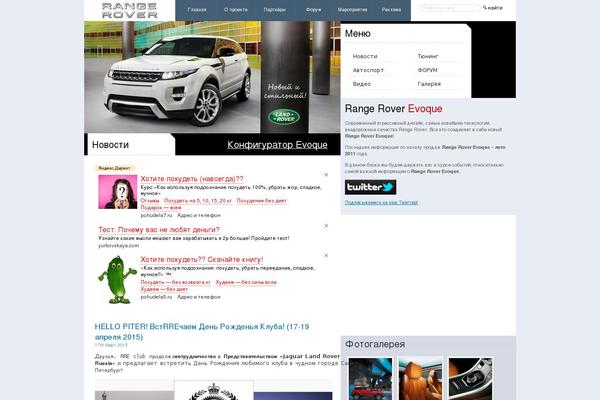Open 'Похудеть — без возврата кг' sublink
600x400 pixels.
pos(176,282)
